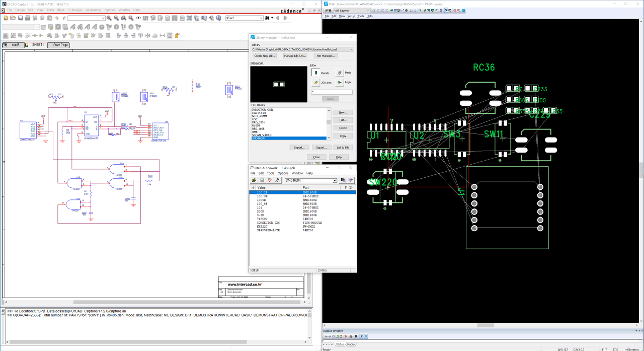This screenshot has width=644, height=351.
Task: Click the Manage Lib. List button
Action: 295,56
